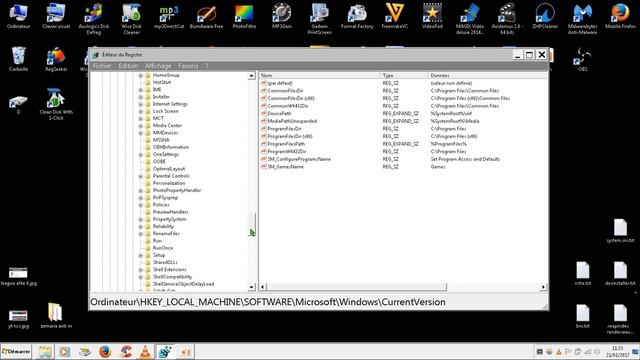Select the ProgramFilesDir (x86) value
This screenshot has height=360, width=640.
click(x=290, y=136)
